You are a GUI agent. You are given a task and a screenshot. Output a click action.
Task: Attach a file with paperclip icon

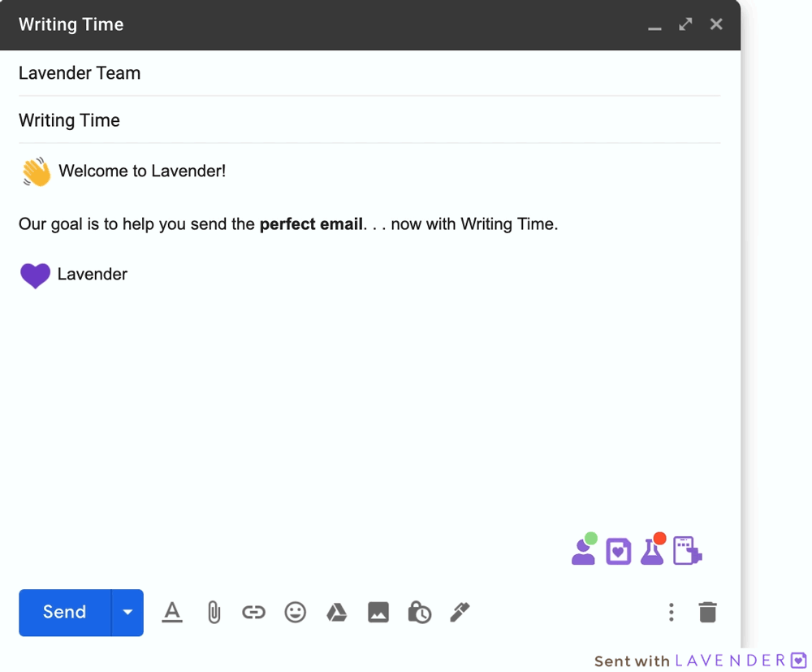tap(214, 613)
